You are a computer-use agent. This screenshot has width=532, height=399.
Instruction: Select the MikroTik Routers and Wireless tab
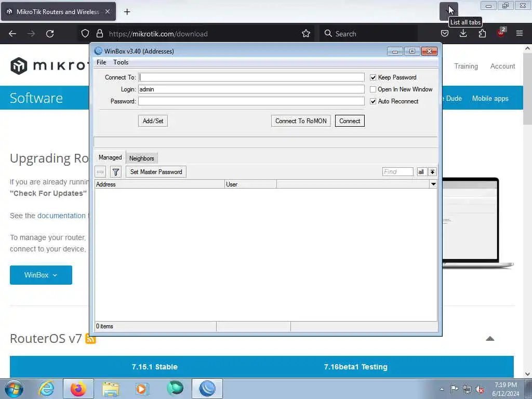pyautogui.click(x=58, y=11)
